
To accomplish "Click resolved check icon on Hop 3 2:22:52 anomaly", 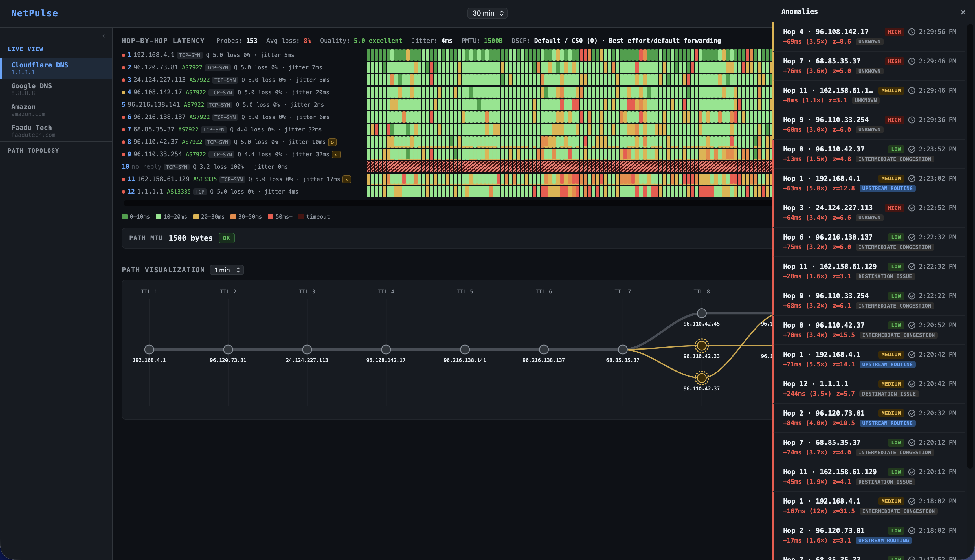I will (x=912, y=208).
